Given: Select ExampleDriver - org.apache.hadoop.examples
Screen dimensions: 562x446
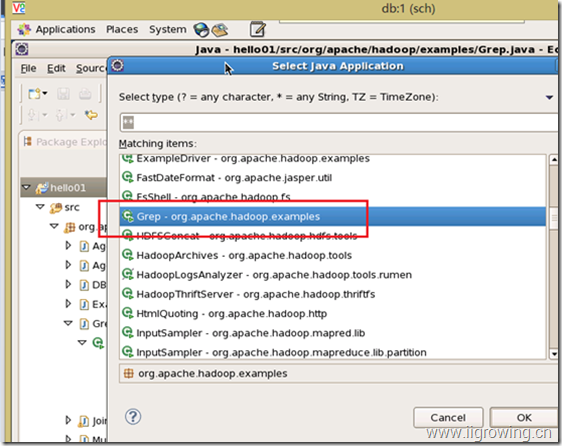Looking at the screenshot, I should [333, 158].
